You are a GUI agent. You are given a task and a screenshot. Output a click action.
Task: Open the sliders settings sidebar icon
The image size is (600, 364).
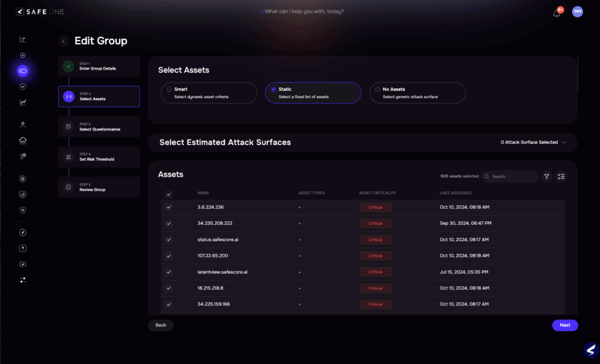click(23, 280)
